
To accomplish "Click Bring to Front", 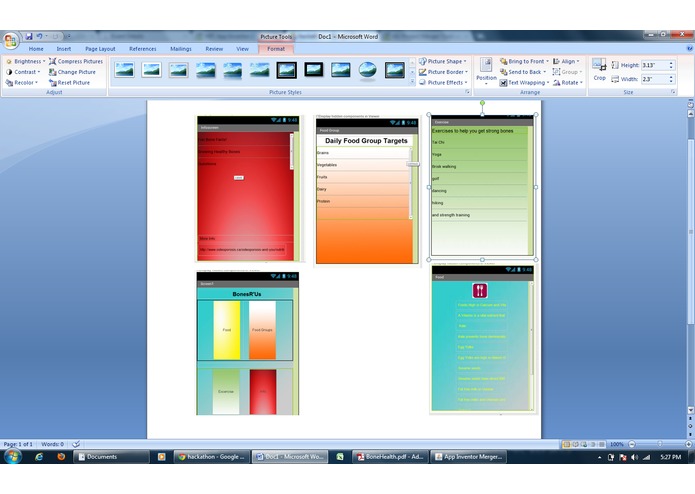I will click(x=524, y=62).
